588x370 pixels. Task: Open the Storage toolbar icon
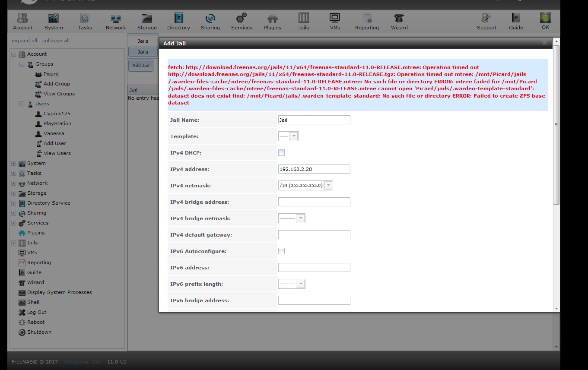147,22
